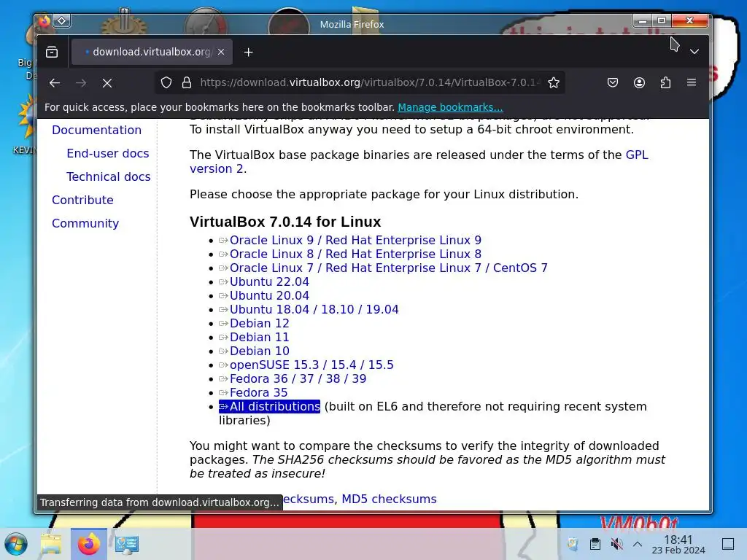Show site security padlock info
Viewport: 747px width, 560px height.
tap(187, 82)
